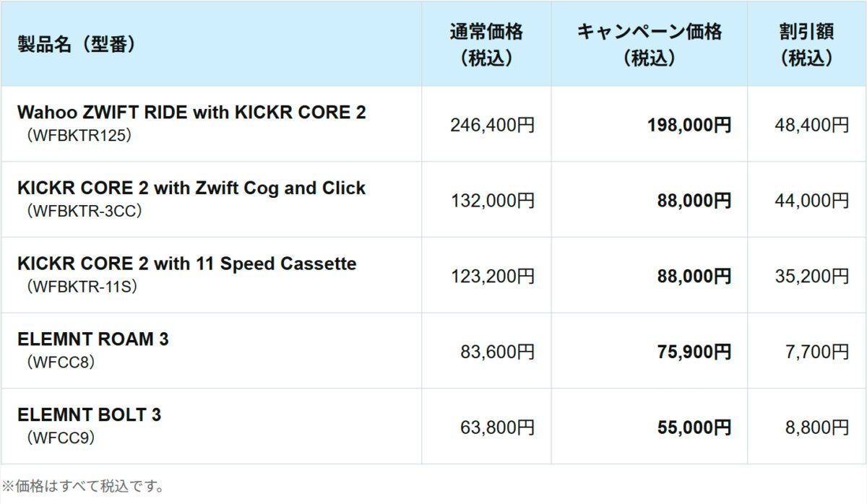Click the 通常価格（税込） column header
Viewport: 867px width, 504px height.
tap(486, 45)
